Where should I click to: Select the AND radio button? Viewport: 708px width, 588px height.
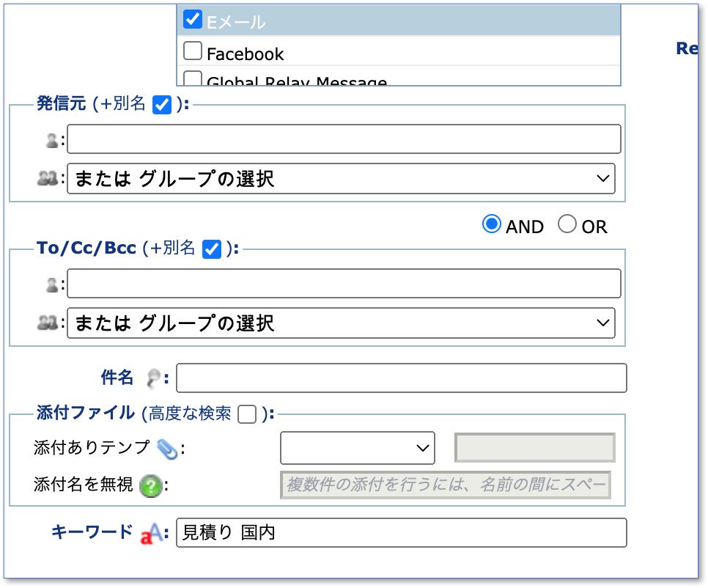coord(492,224)
